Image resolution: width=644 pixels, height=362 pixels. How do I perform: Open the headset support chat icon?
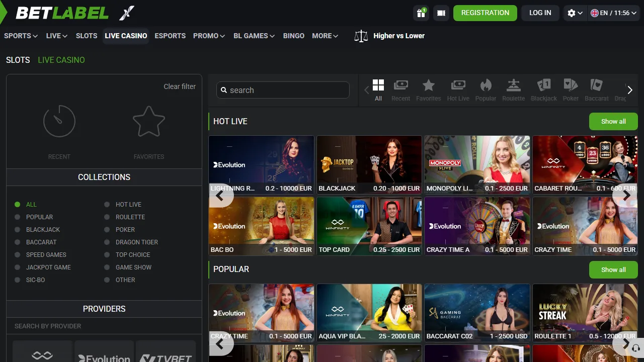coord(635,347)
